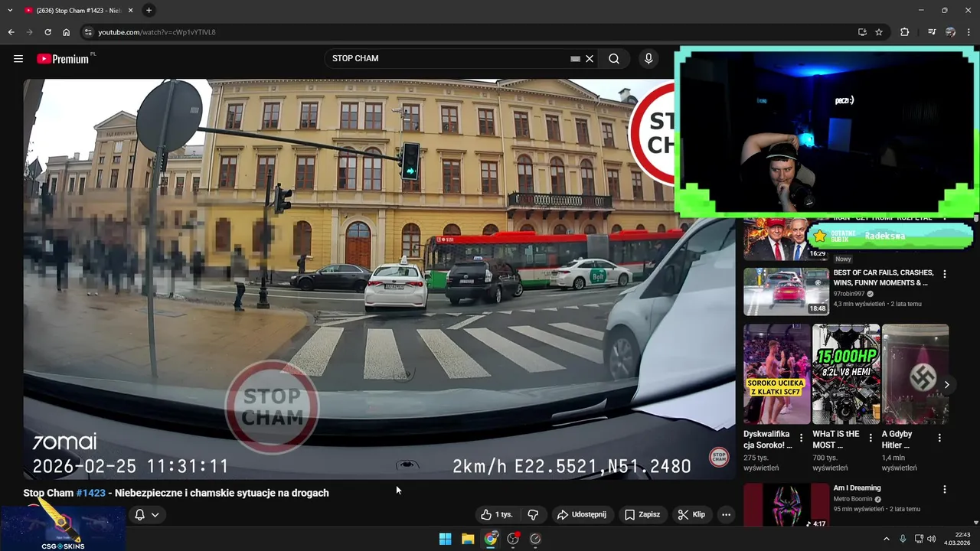Open options for Dyskwalifikacja Soroko short
This screenshot has width=980, height=551.
click(801, 438)
